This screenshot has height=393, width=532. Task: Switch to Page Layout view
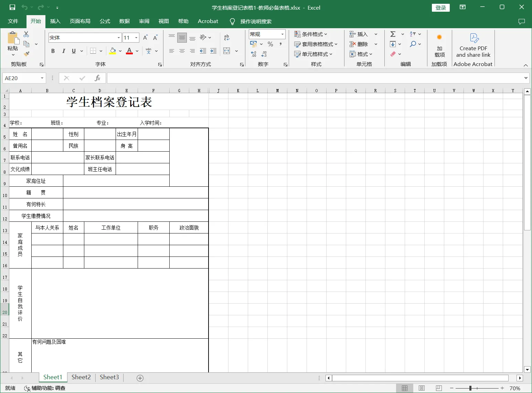422,388
